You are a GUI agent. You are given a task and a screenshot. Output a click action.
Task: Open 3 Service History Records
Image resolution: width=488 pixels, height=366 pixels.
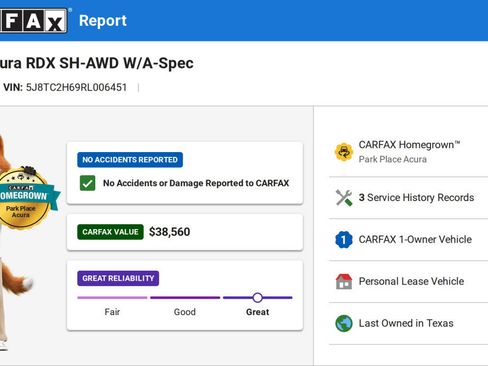click(416, 198)
